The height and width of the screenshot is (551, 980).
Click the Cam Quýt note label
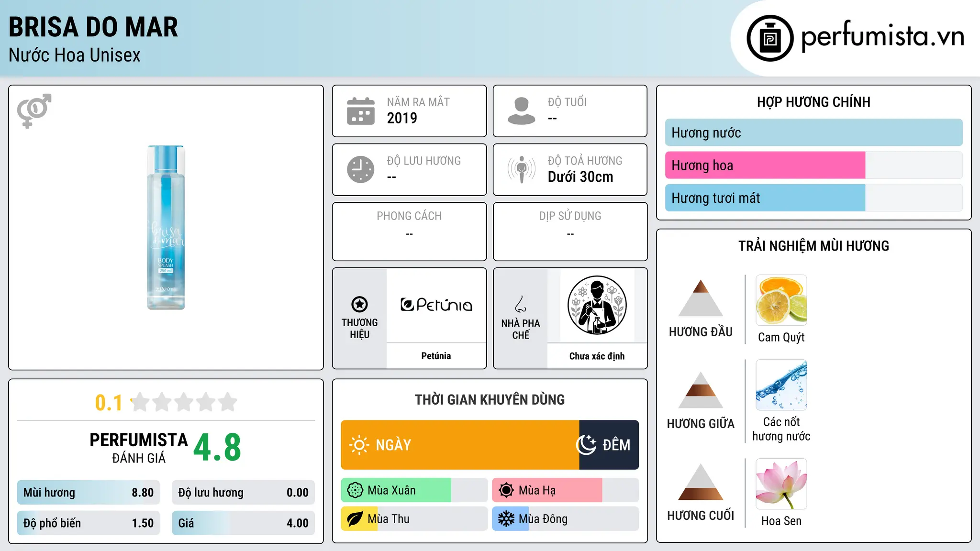coord(781,337)
